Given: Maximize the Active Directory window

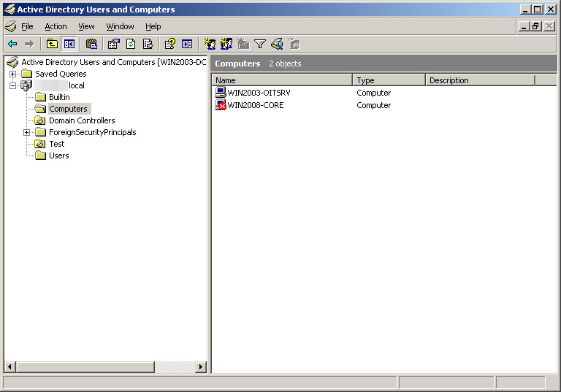Looking at the screenshot, I should [537, 9].
